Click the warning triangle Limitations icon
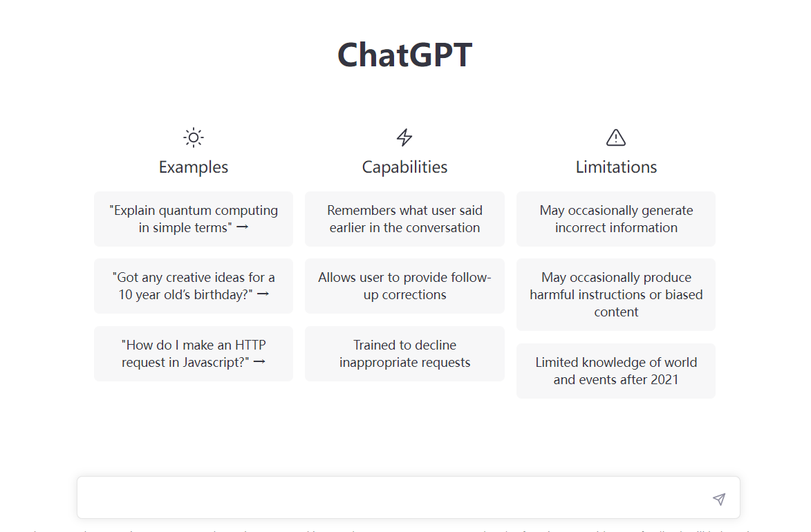This screenshot has width=811, height=532. tap(615, 137)
